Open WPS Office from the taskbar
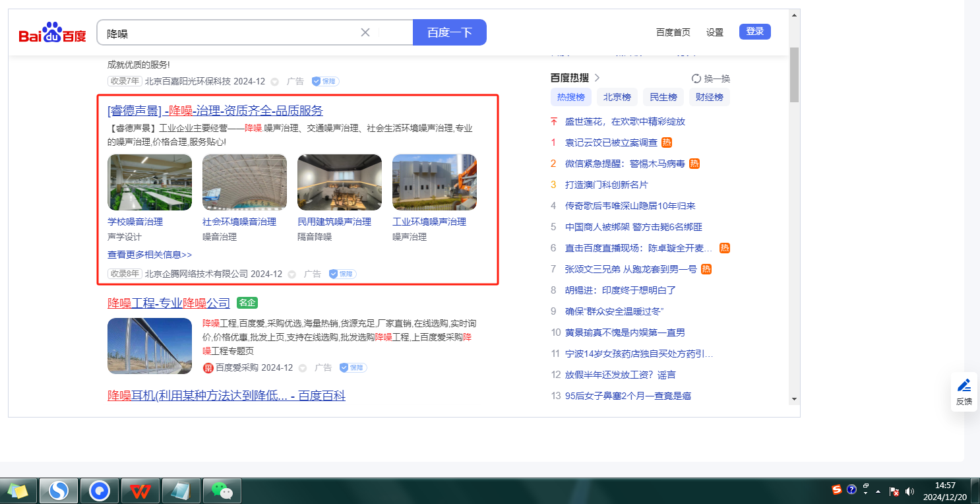The height and width of the screenshot is (504, 980). point(140,491)
